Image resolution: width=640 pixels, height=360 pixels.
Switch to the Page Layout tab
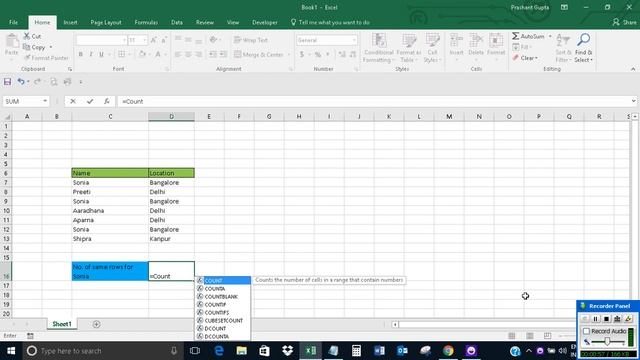click(106, 22)
